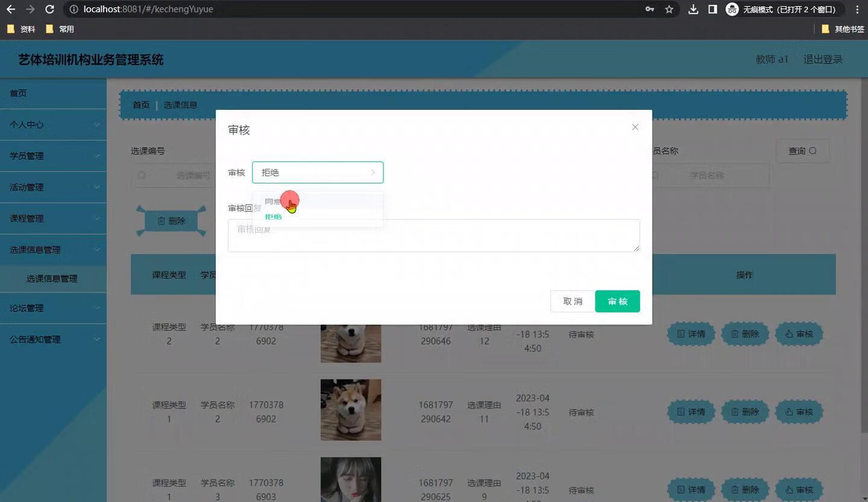Go back using the browser back arrow
Viewport: 868px width, 502px height.
(x=11, y=9)
